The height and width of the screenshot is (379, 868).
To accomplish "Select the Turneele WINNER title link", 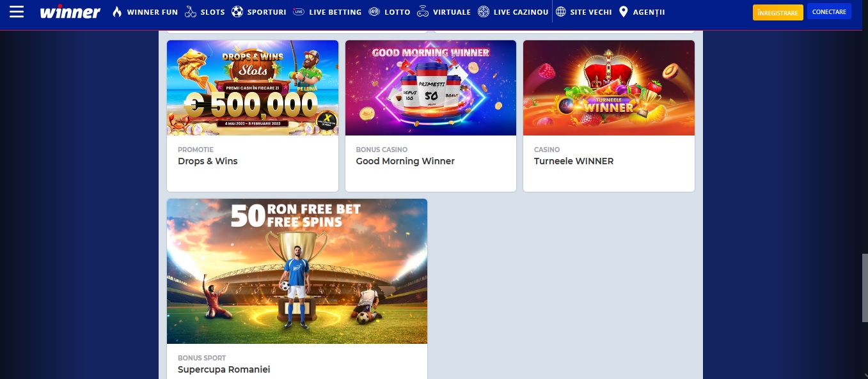I will tap(574, 161).
